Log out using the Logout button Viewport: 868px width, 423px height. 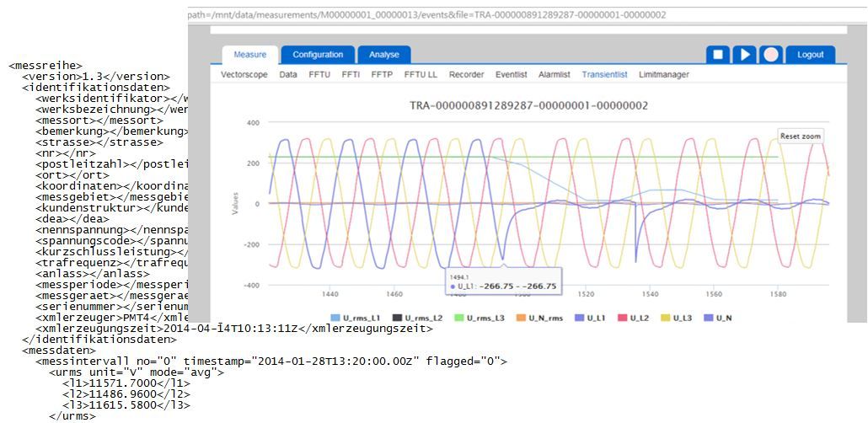point(810,54)
